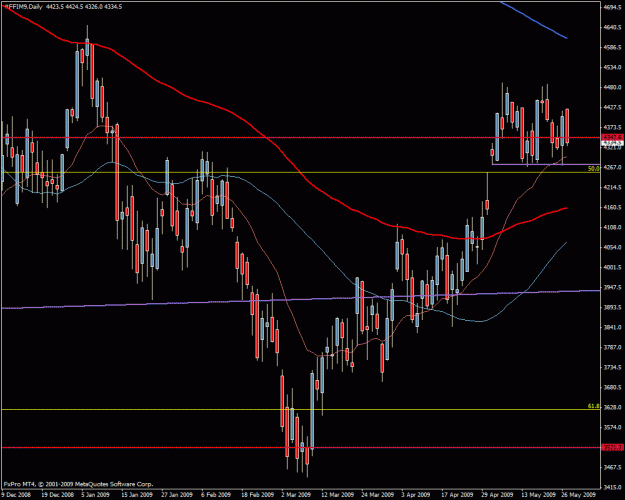625x500 pixels.
Task: Click the '50.0' Fibonacci level label
Action: (594, 169)
